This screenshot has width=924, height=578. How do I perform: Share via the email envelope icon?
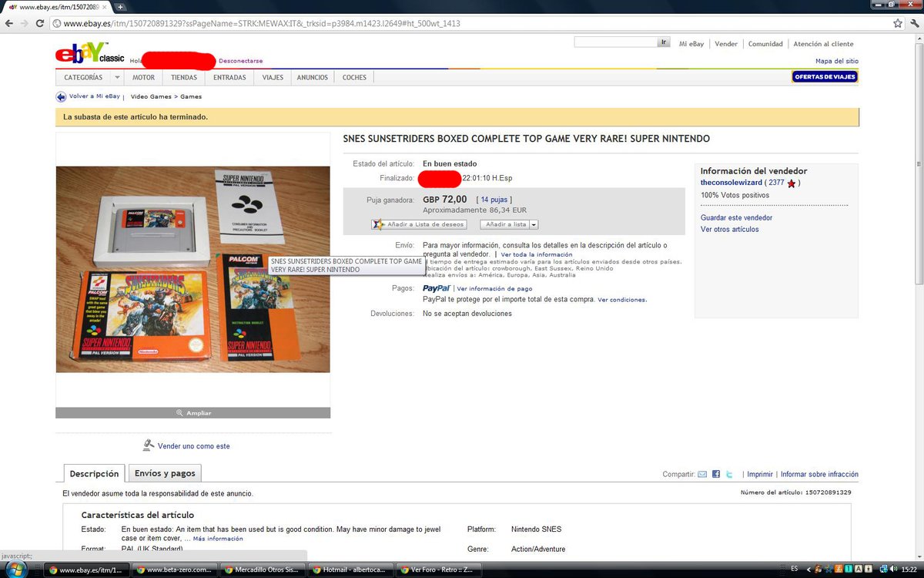702,475
